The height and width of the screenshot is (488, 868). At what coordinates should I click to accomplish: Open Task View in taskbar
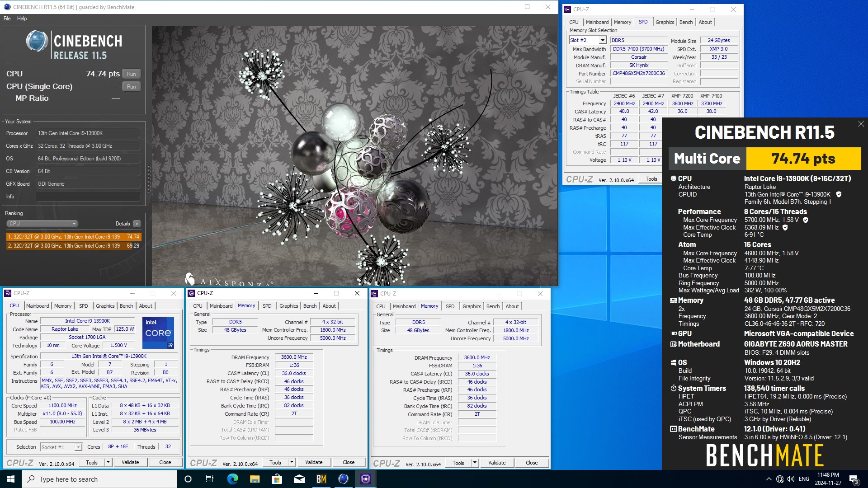click(x=210, y=479)
